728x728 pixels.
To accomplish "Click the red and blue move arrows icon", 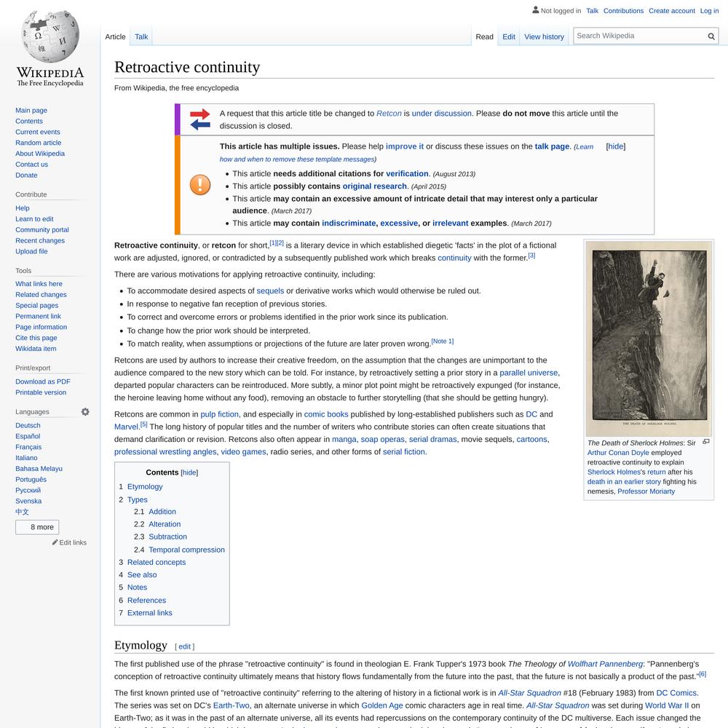I will click(x=200, y=119).
